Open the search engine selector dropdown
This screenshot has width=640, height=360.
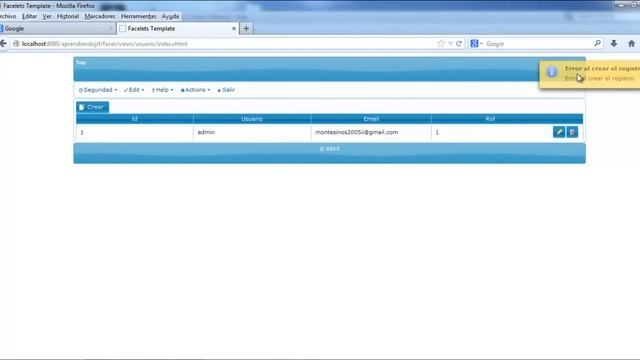[x=476, y=44]
